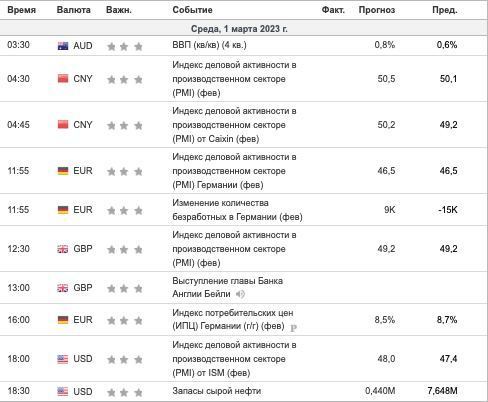Click the UK flag in the 12:30 GBP row

coord(63,249)
